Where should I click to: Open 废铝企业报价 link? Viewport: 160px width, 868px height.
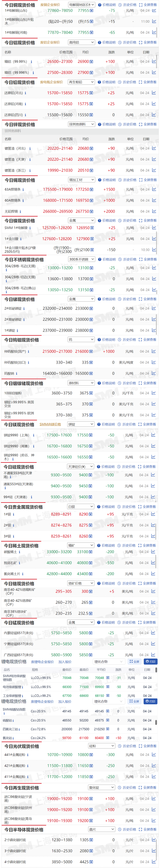[50, 43]
